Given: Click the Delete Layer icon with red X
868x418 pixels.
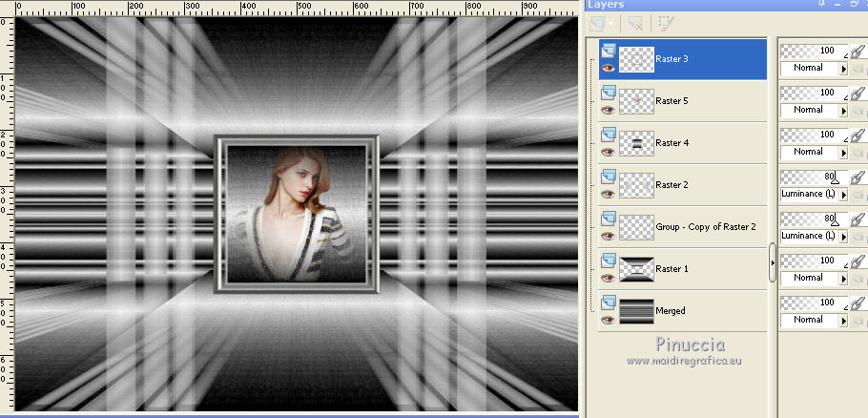Looking at the screenshot, I should (635, 23).
